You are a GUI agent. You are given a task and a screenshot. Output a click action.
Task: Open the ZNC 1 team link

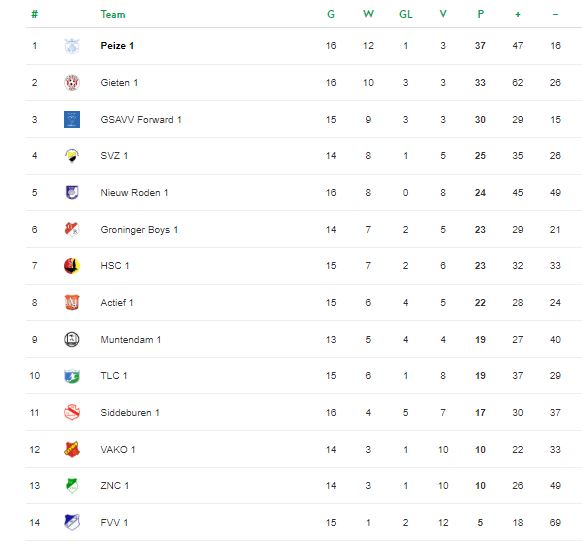click(114, 485)
